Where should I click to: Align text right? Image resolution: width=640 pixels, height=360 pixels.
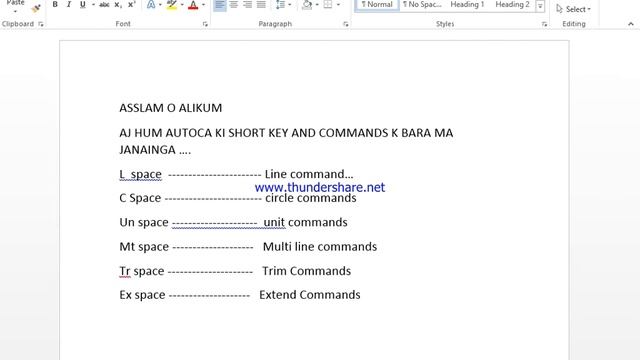click(247, 4)
